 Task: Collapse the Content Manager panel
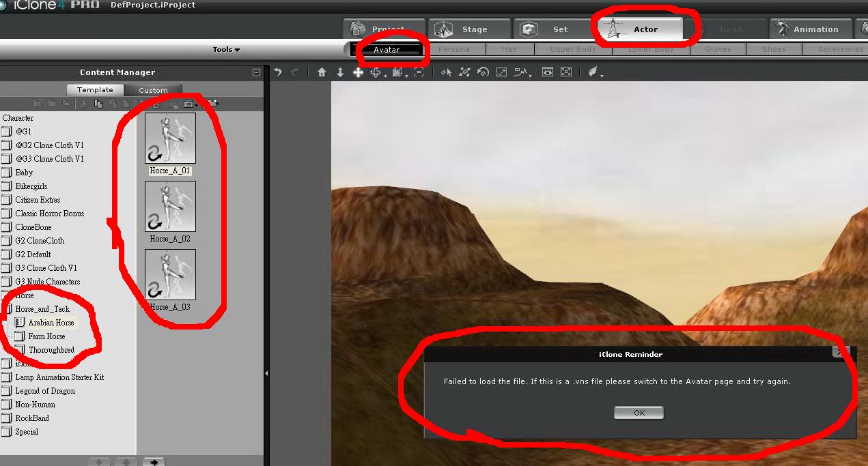click(256, 72)
